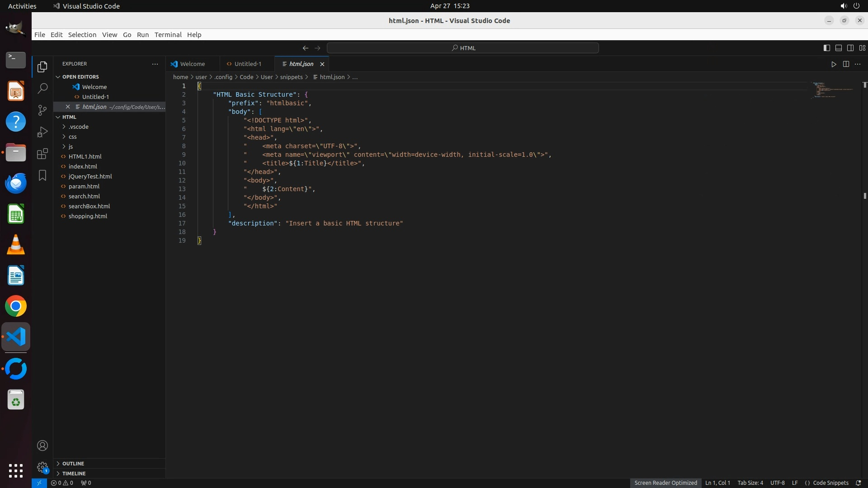Click the Code Snippets language mode

pyautogui.click(x=830, y=483)
